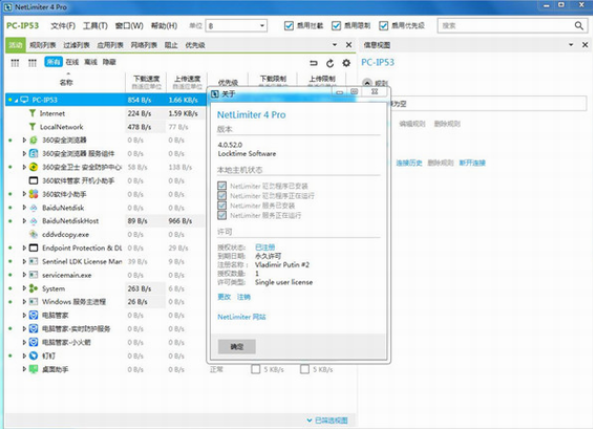Toggle the second checkbox in top toolbar

336,25
